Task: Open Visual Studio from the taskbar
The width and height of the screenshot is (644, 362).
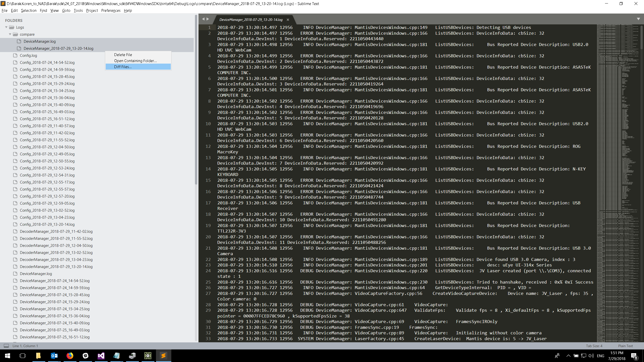Action: point(101,356)
